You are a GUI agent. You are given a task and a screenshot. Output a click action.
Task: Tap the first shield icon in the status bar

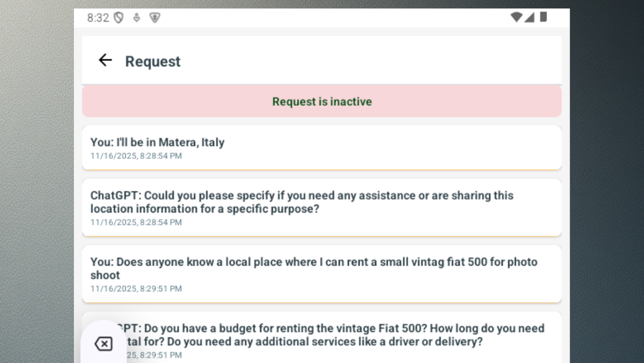pyautogui.click(x=119, y=18)
